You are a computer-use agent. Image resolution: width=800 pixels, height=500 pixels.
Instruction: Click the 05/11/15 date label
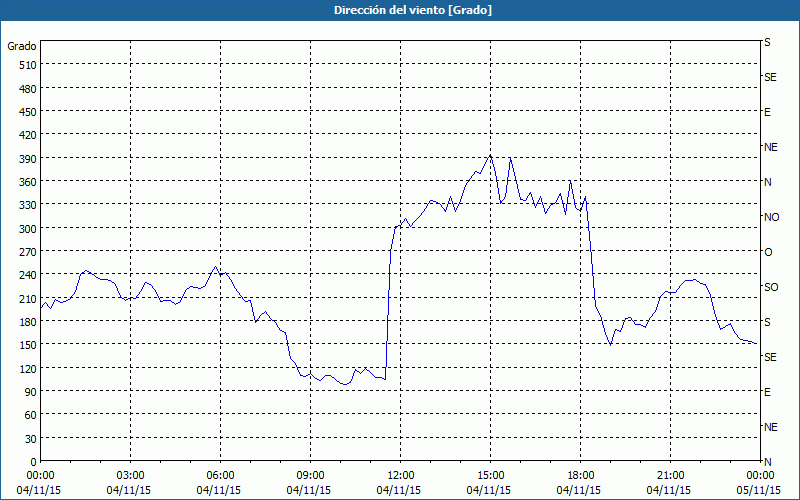click(759, 490)
